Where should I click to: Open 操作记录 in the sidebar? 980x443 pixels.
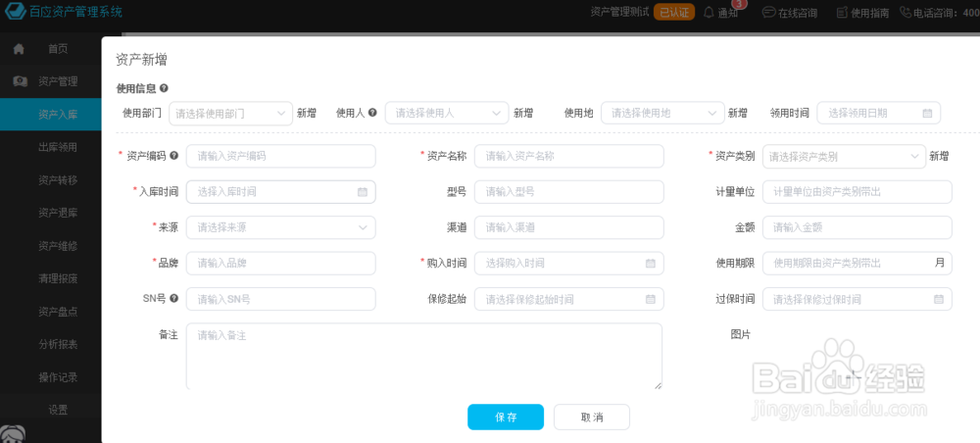tap(58, 377)
